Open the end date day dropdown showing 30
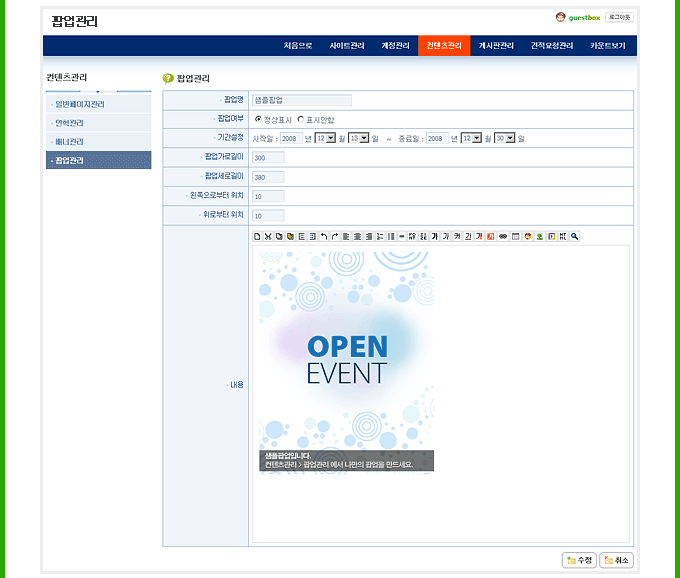The width and height of the screenshot is (680, 578). click(x=504, y=138)
